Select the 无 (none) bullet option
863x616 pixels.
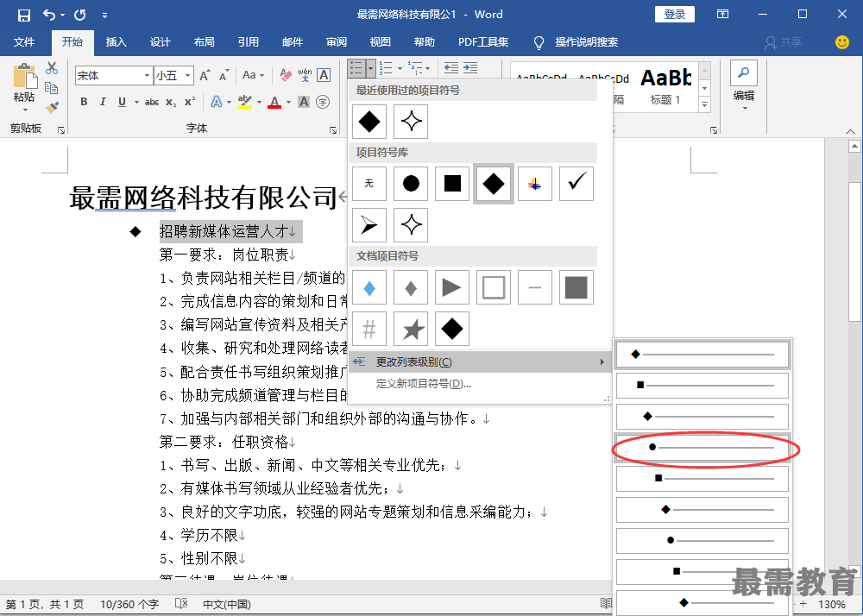pyautogui.click(x=369, y=183)
